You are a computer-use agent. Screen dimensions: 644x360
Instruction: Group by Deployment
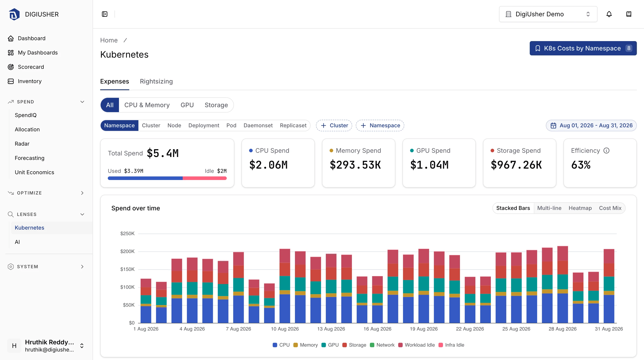tap(204, 126)
